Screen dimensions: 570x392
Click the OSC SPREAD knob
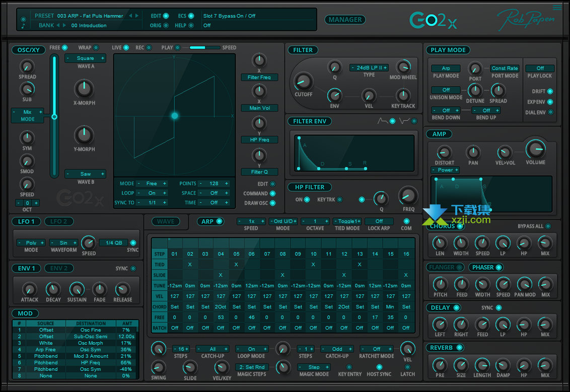[27, 66]
